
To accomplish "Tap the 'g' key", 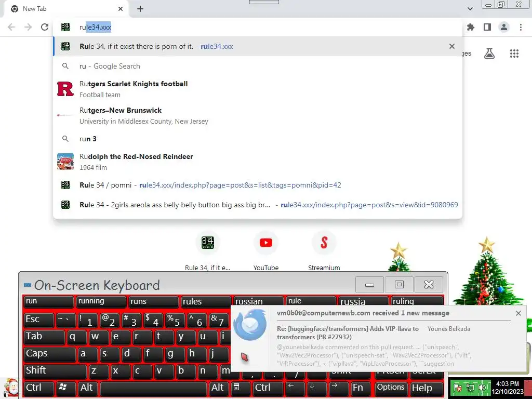I will (x=175, y=354).
